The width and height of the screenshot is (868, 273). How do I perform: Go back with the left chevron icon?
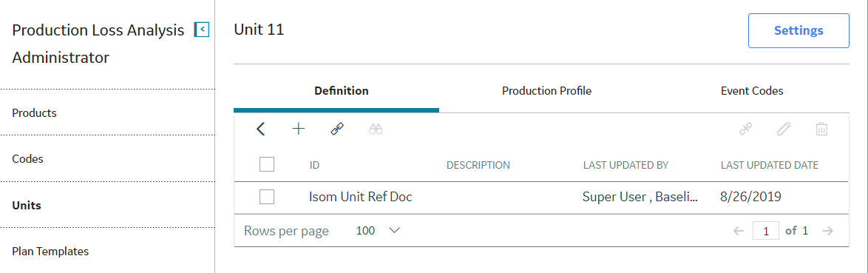261,129
